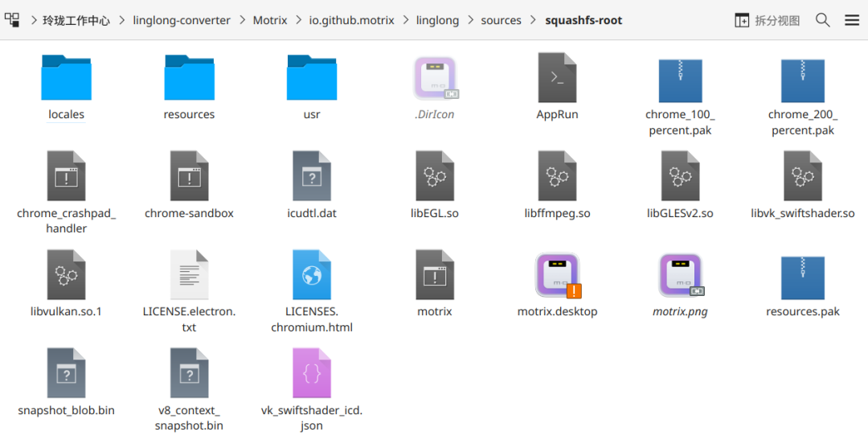Viewport: 868px width, 444px height.
Task: Select v8_context_snapshot.bin file icon
Action: pyautogui.click(x=190, y=372)
